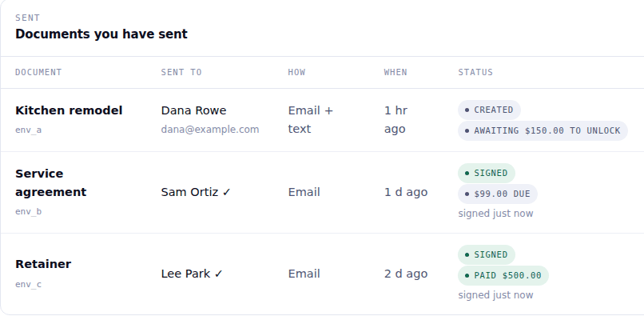Viewport: 644px width, 320px height.
Task: Click the $99.00 DUE badge
Action: [x=497, y=194]
